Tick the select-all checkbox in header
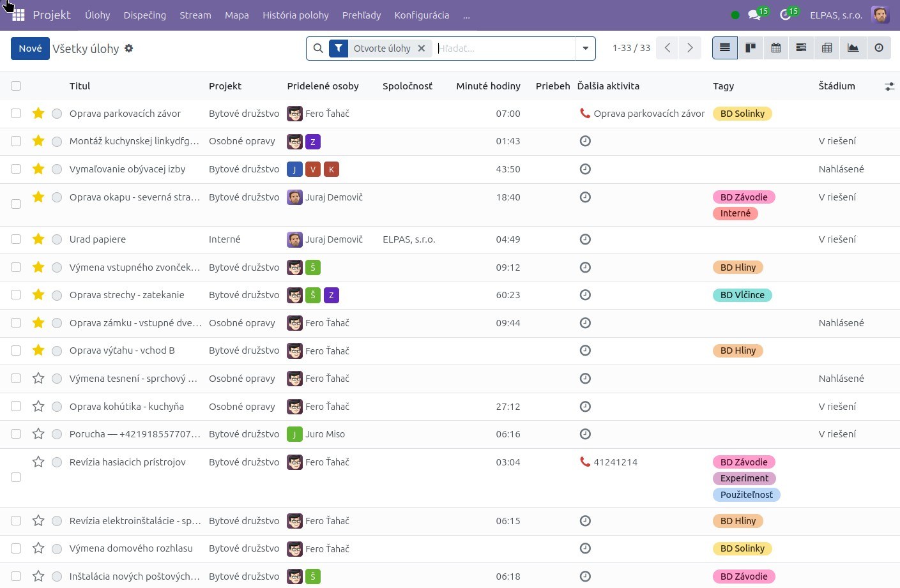 (16, 86)
